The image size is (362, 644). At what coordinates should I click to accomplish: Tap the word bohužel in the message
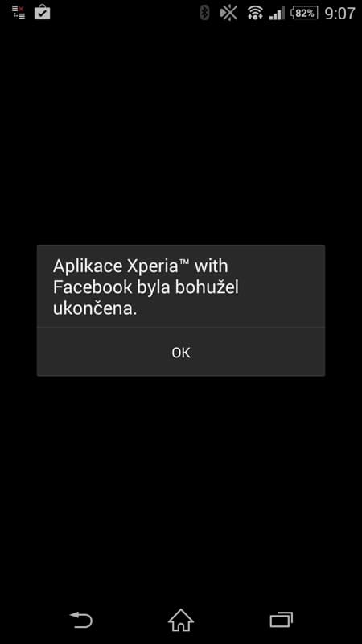click(207, 287)
